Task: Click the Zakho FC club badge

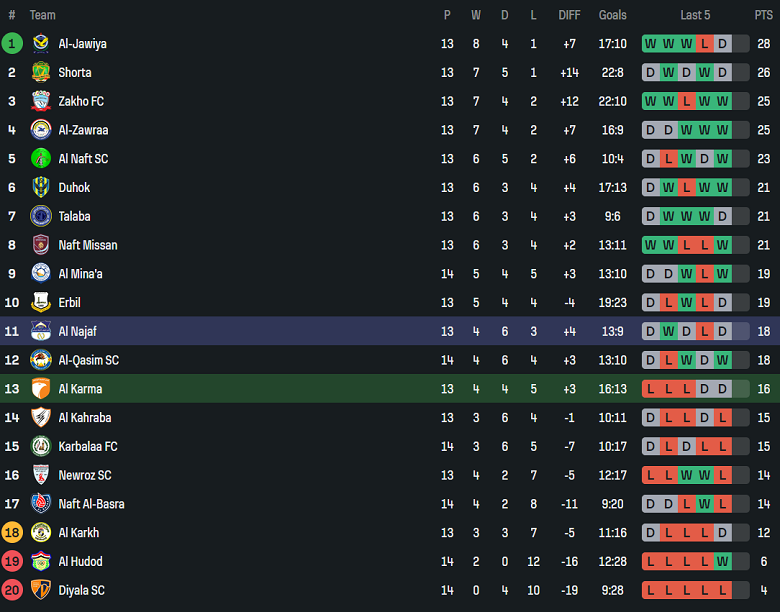Action: point(41,101)
